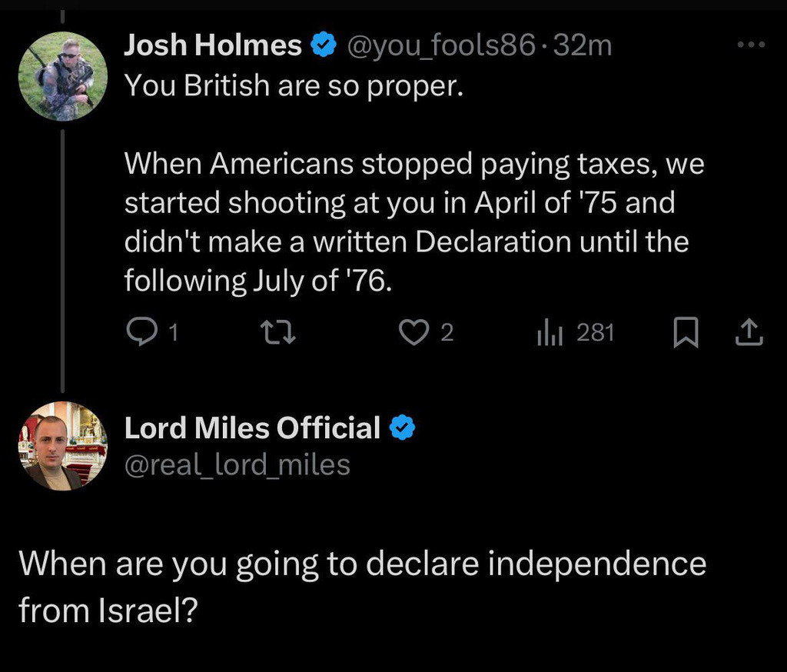Like Josh Holmes' tweet with heart icon
Screen dimensions: 787x672
pos(416,332)
